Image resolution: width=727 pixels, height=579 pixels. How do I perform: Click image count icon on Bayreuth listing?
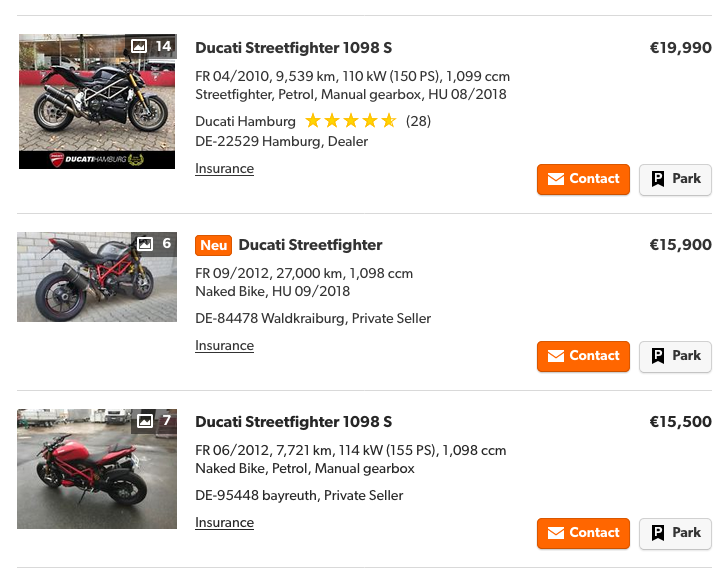click(x=145, y=421)
